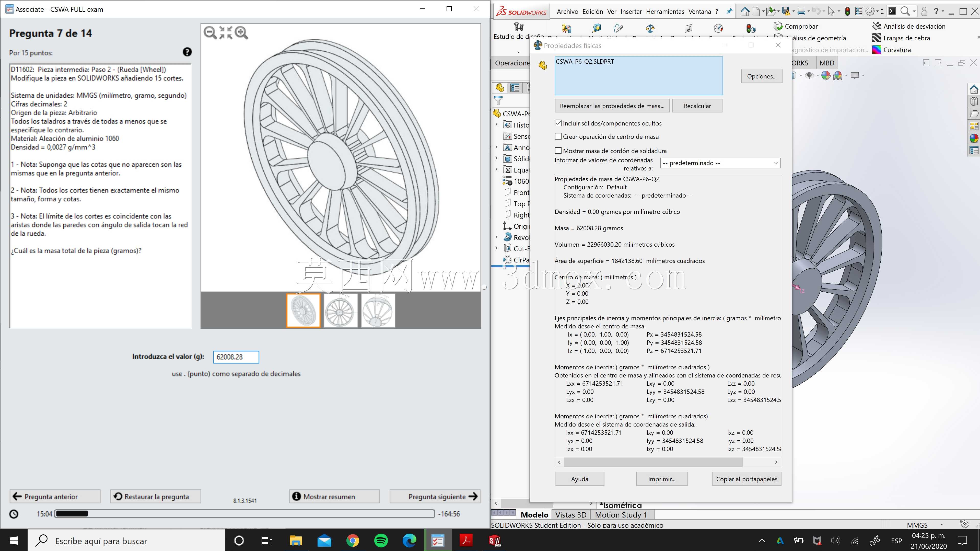Open the Herramientas menu
Image resolution: width=980 pixels, height=551 pixels.
(x=665, y=12)
